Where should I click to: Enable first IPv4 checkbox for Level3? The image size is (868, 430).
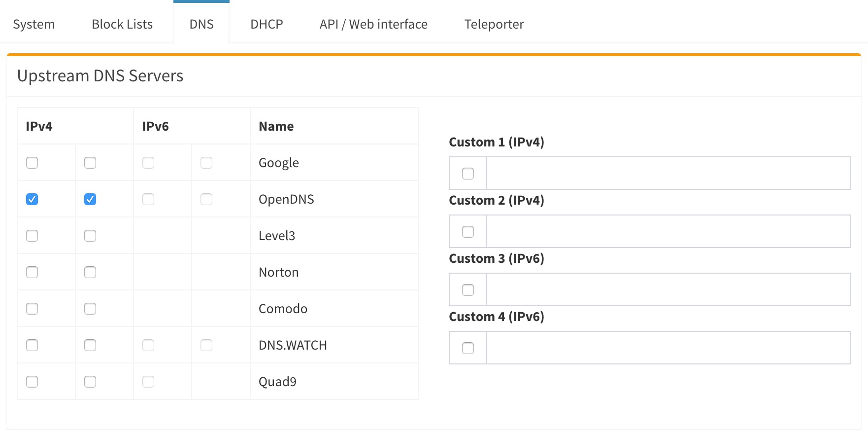[32, 236]
